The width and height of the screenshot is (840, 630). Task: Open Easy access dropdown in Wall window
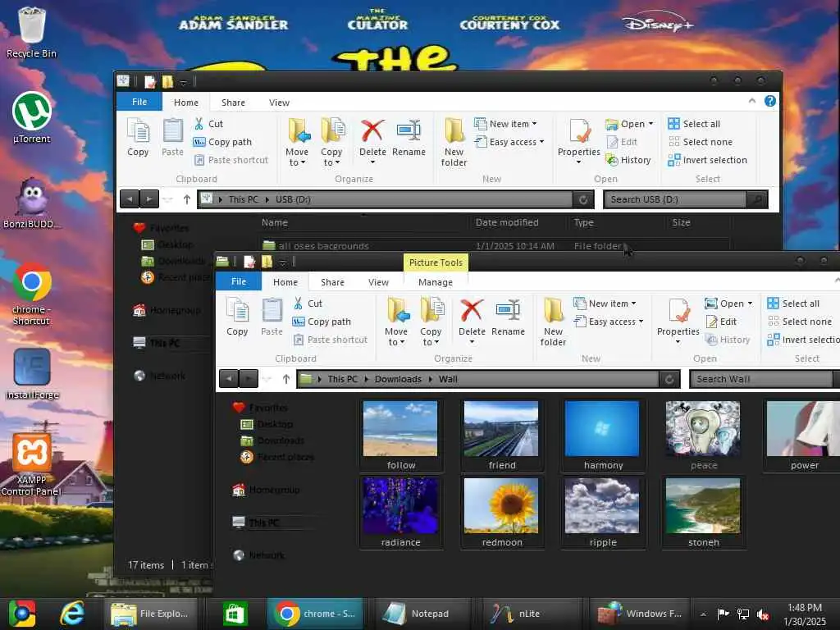609,322
